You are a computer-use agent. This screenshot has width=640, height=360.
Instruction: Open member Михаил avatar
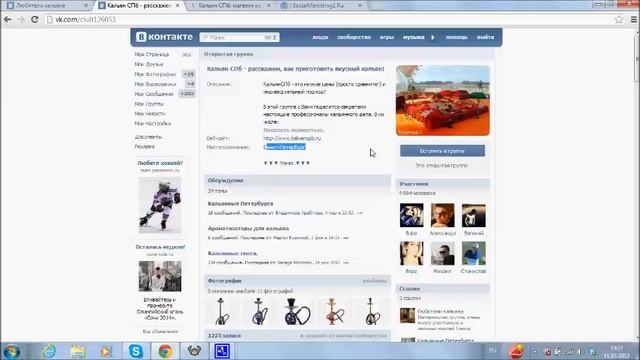tap(442, 253)
